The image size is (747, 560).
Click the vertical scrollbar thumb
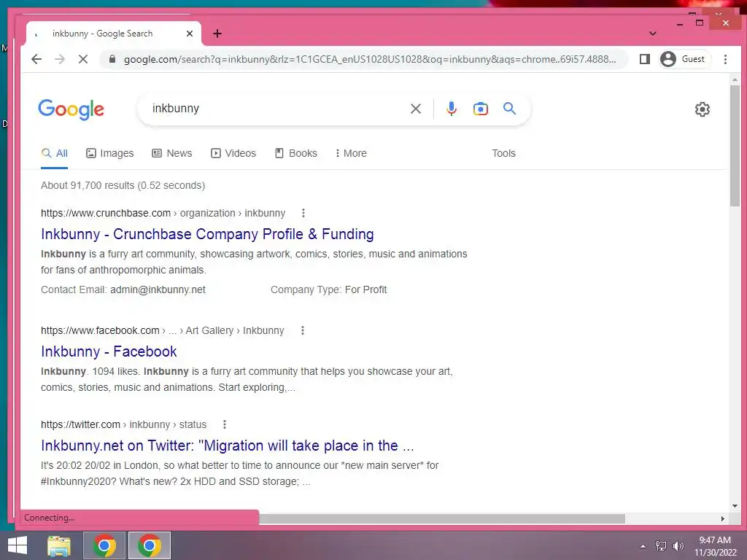(x=734, y=145)
